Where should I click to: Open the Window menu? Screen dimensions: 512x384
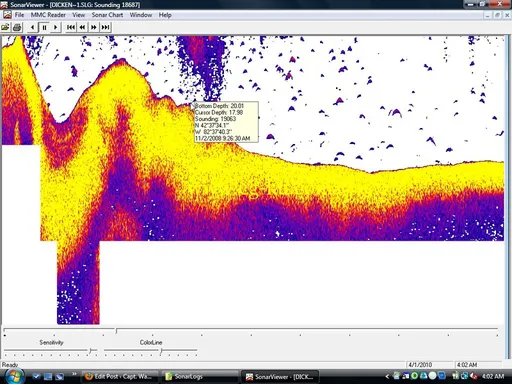click(141, 15)
